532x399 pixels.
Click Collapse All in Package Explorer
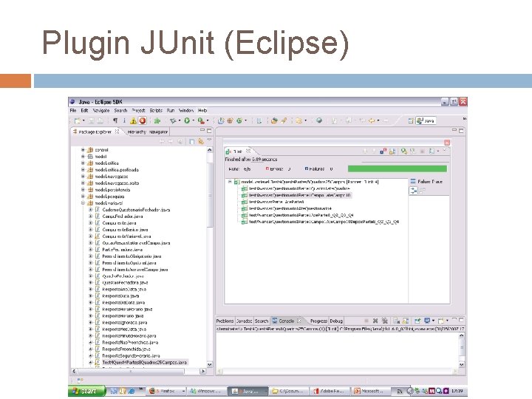(191, 141)
